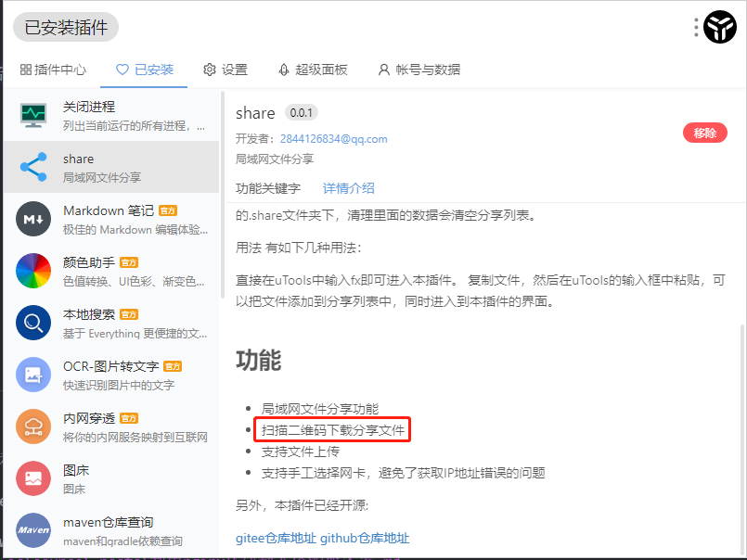Click the 功能 section heading
This screenshot has width=747, height=560.
(x=259, y=361)
